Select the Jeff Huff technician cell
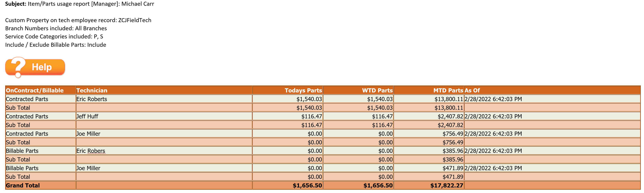 (x=164, y=116)
